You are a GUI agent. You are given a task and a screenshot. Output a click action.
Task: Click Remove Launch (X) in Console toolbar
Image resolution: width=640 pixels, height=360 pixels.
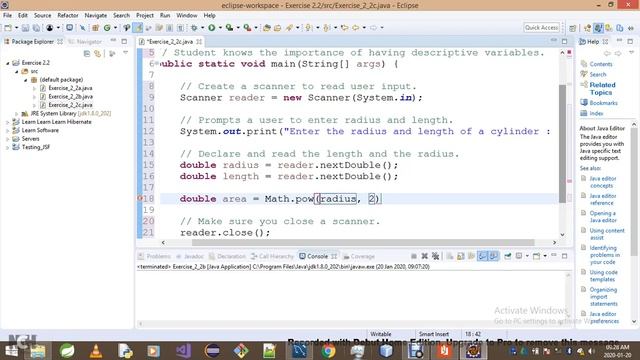[424, 256]
